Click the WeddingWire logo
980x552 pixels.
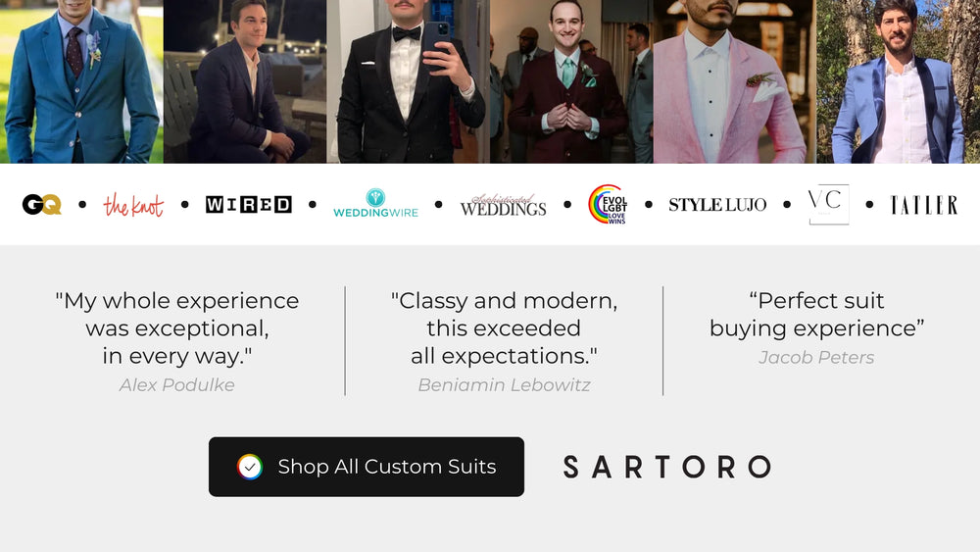[375, 203]
